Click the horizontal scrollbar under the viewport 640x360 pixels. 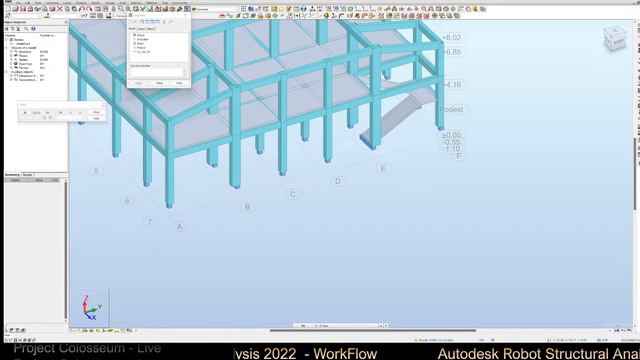[x=373, y=330]
